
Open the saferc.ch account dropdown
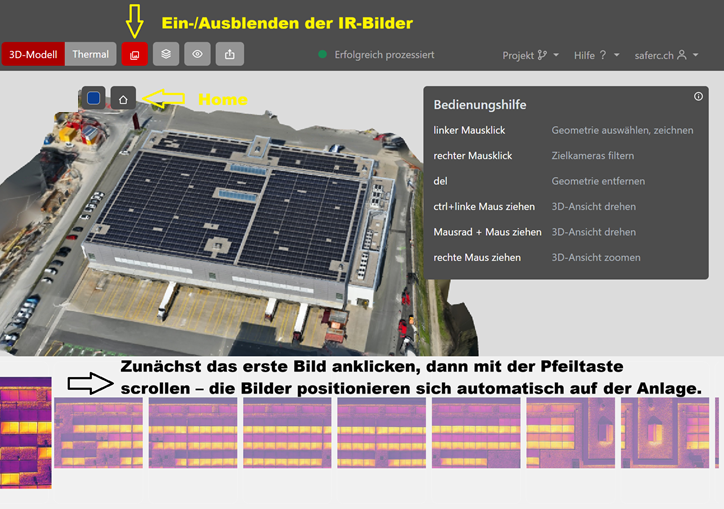(x=667, y=55)
